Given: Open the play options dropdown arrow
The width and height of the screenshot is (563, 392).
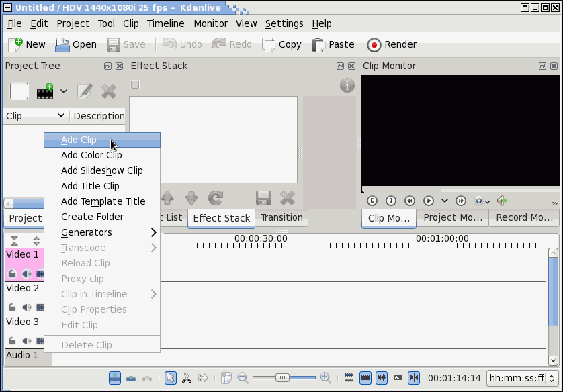Looking at the screenshot, I should 445,201.
